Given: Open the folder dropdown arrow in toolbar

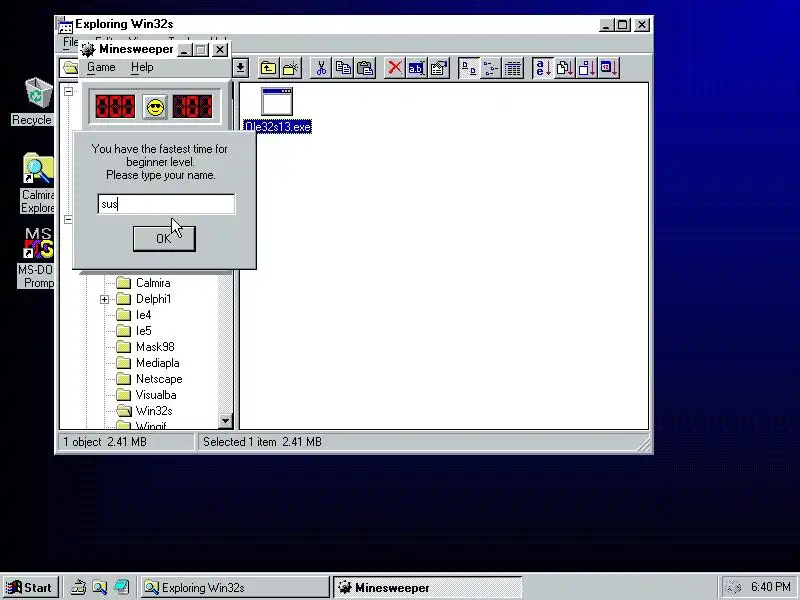Looking at the screenshot, I should pyautogui.click(x=240, y=68).
